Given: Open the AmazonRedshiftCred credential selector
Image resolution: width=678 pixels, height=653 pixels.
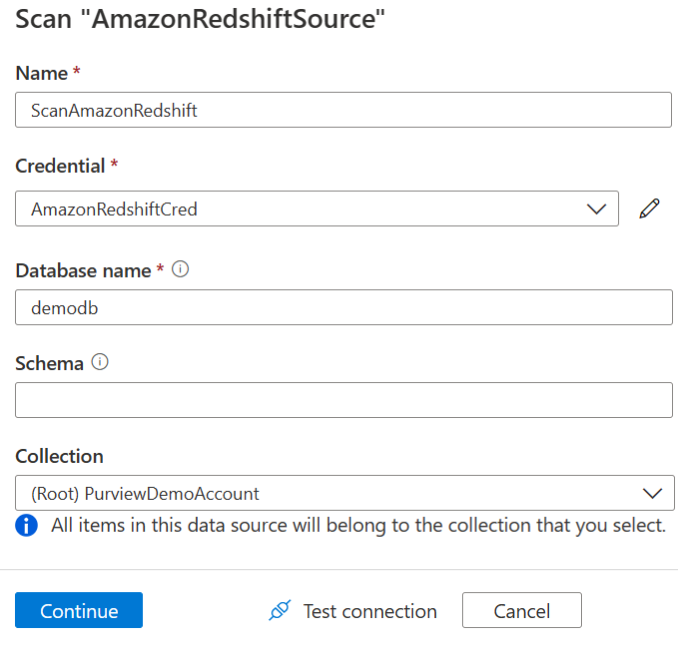Looking at the screenshot, I should pyautogui.click(x=300, y=209).
